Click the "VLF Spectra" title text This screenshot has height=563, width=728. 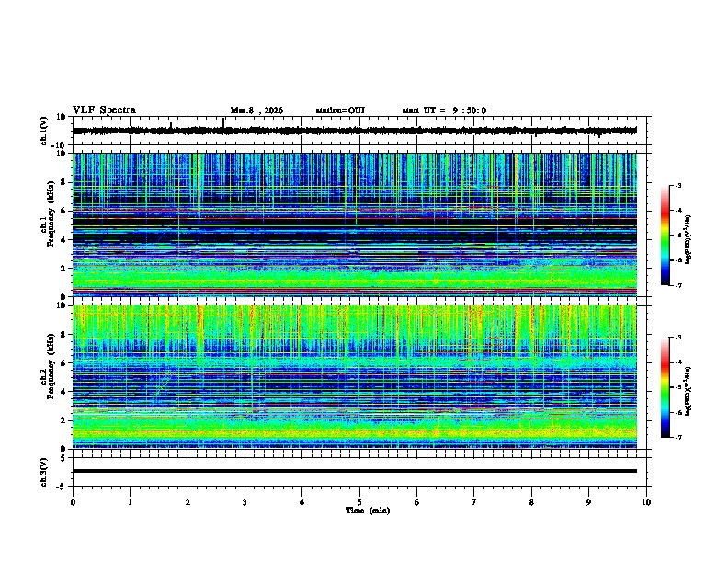click(x=104, y=110)
